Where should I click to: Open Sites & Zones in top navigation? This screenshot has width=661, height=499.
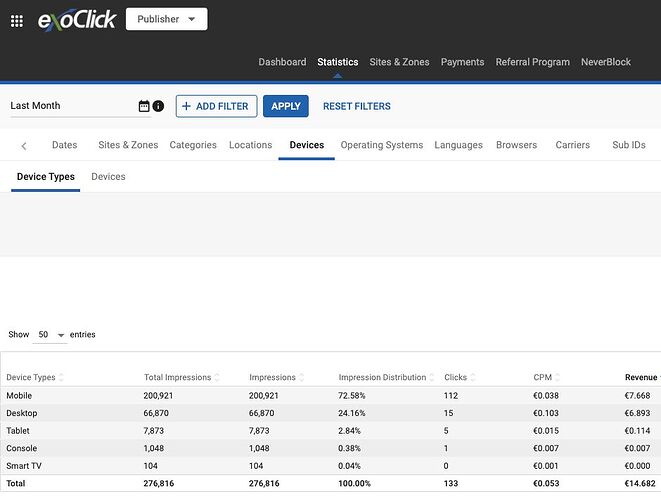point(399,62)
